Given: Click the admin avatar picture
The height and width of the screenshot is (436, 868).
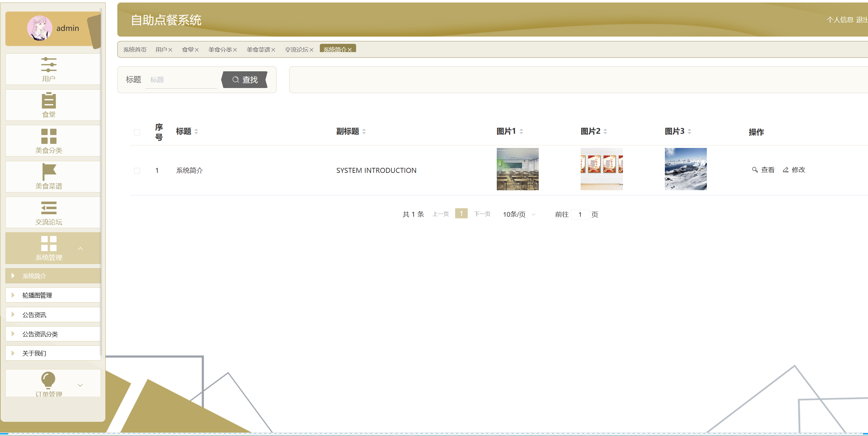Looking at the screenshot, I should [x=39, y=28].
